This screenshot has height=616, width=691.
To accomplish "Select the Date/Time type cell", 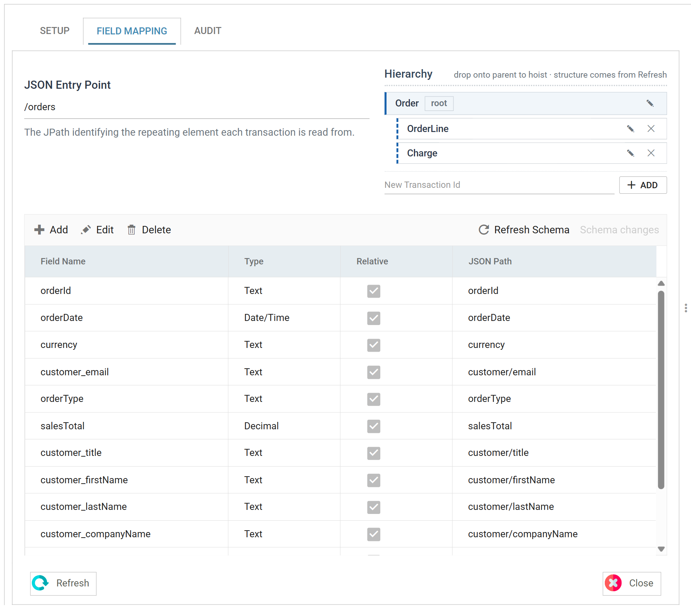I will click(x=284, y=318).
